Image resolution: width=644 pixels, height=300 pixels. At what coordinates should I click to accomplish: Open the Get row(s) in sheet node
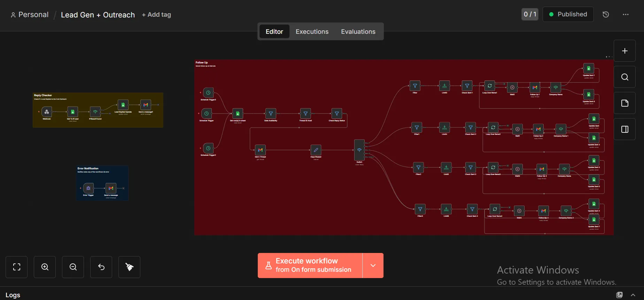[x=238, y=114]
